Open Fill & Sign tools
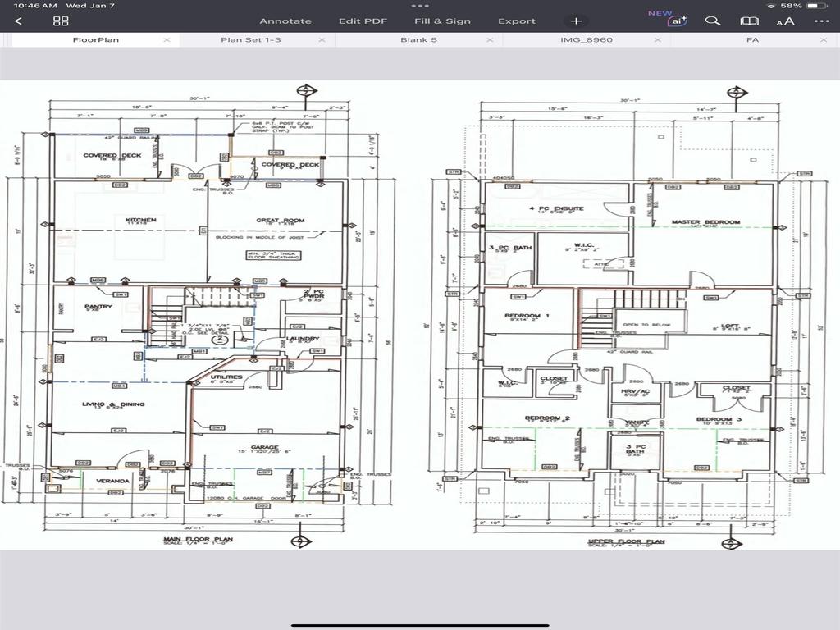 coord(442,21)
